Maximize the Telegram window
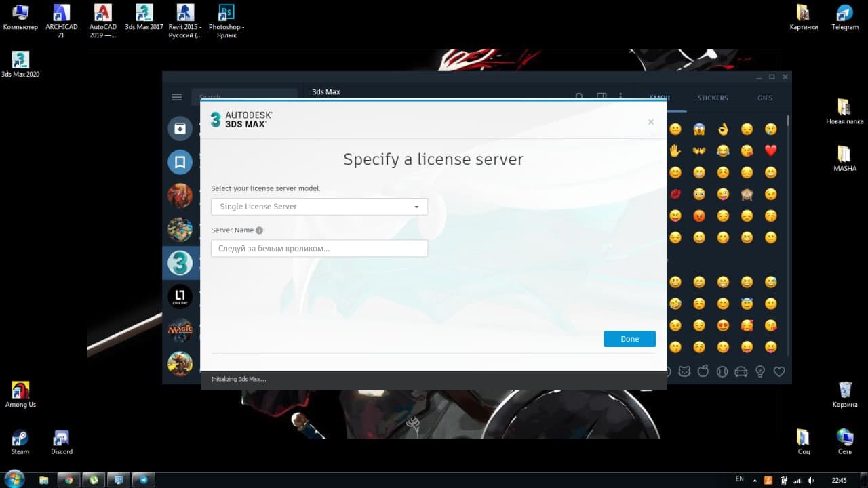Screen dimensions: 868x488 tap(772, 77)
